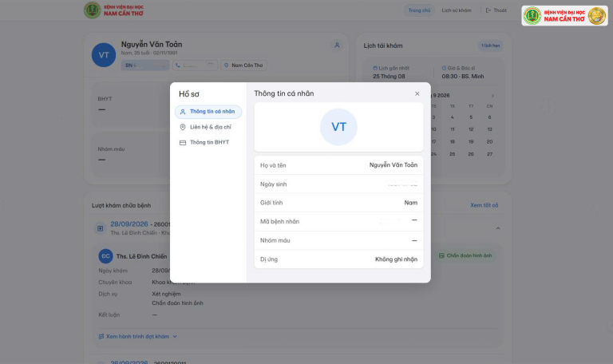The width and height of the screenshot is (613, 364).
Task: Open Liên hệ & địa chỉ section
Action: (208, 127)
